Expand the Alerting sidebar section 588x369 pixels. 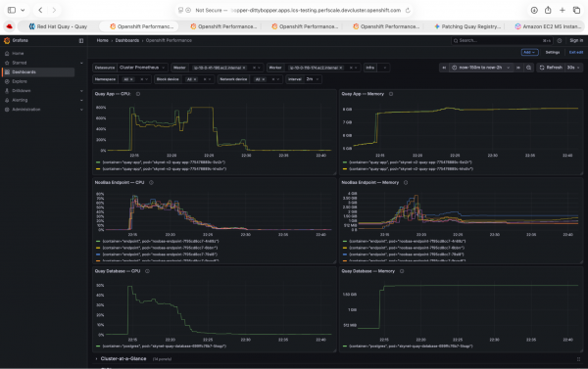tap(81, 100)
